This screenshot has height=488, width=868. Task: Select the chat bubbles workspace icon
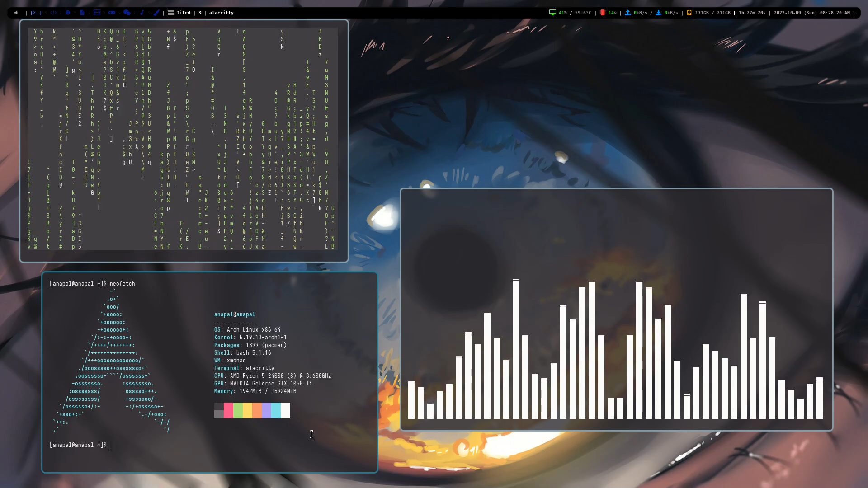click(x=127, y=13)
